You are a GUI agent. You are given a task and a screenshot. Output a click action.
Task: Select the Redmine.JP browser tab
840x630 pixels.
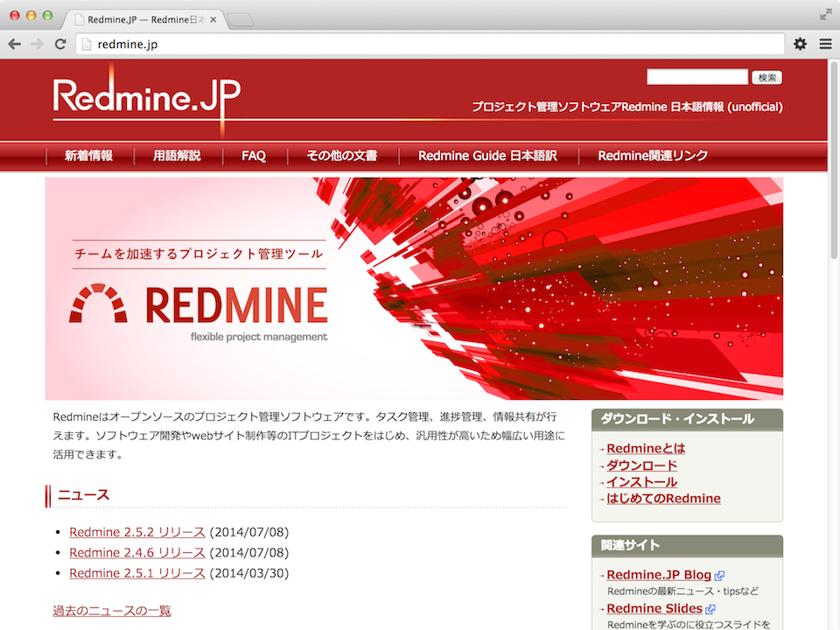pos(144,20)
